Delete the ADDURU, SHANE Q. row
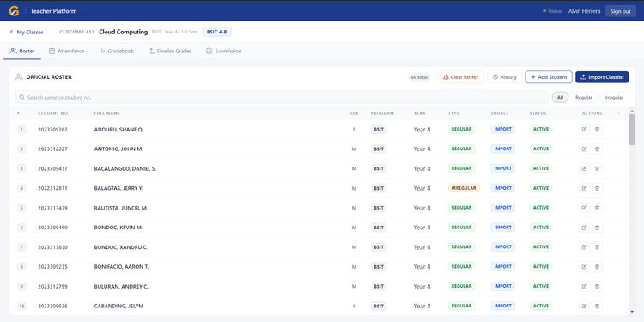Viewport: 644px width, 322px height. pyautogui.click(x=597, y=130)
